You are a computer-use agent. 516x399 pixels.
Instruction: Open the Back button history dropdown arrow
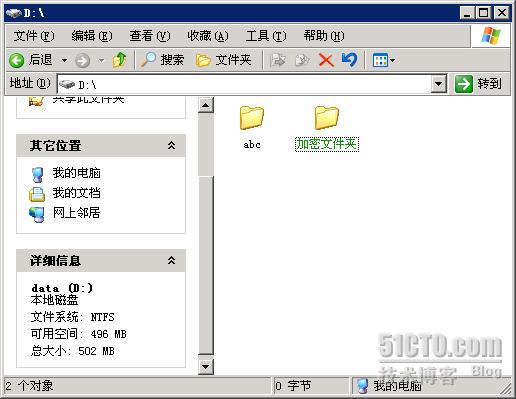pos(64,61)
